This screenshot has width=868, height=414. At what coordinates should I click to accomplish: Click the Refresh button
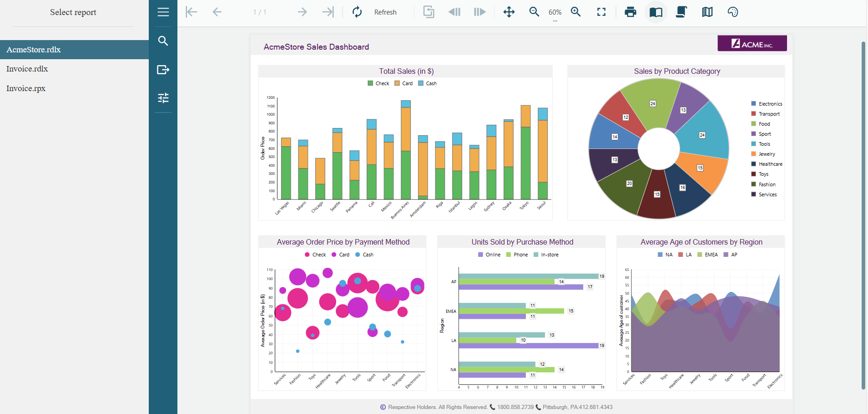[x=374, y=12]
